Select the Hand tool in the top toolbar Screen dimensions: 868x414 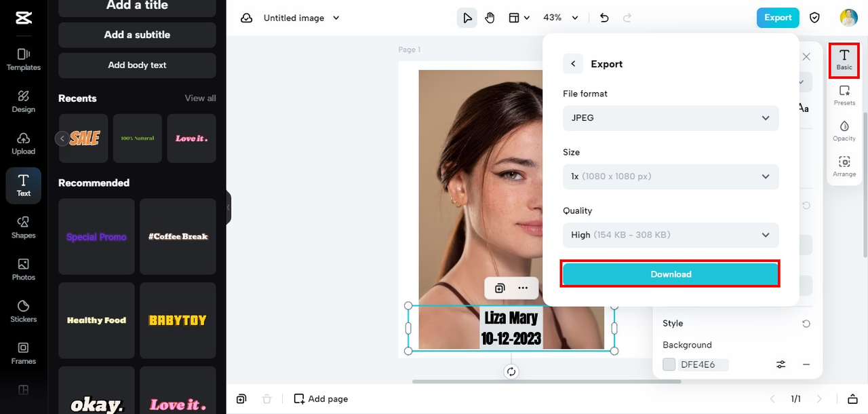(490, 18)
